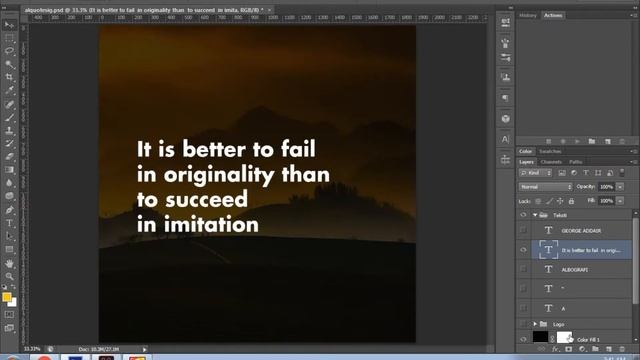Toggle layer filtering on/off switch

click(622, 173)
